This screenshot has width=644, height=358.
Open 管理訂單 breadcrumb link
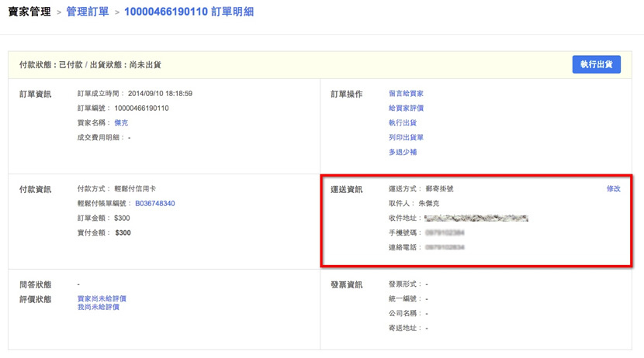coord(88,12)
